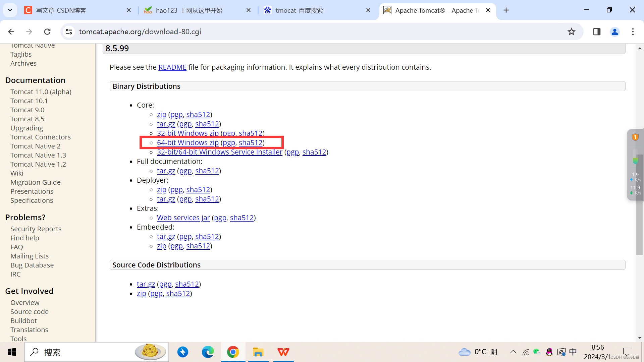View site information icon in address bar

tap(69, 32)
